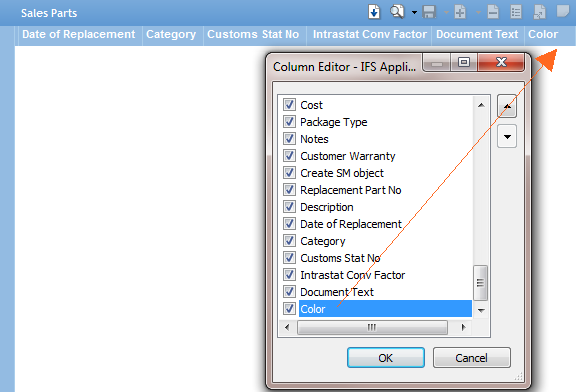Open the dropdown arrow next to New record
The height and width of the screenshot is (392, 576).
pos(478,12)
